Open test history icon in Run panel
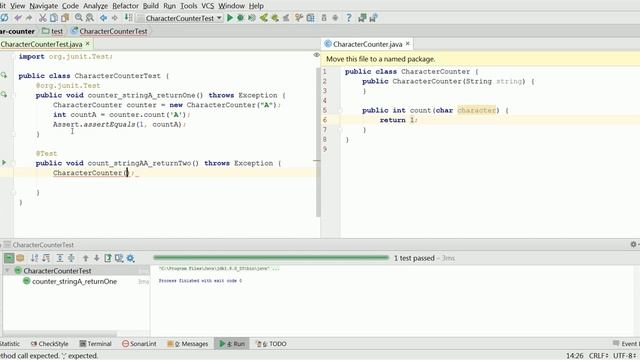 pyautogui.click(x=119, y=258)
